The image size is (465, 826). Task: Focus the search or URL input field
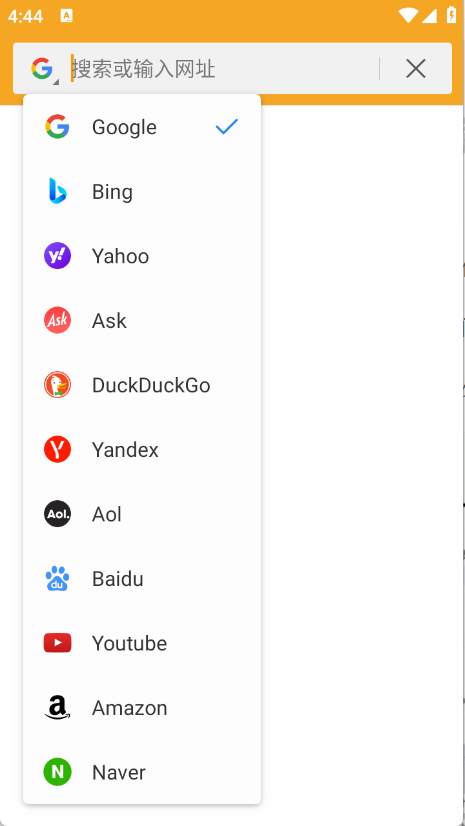pyautogui.click(x=224, y=69)
